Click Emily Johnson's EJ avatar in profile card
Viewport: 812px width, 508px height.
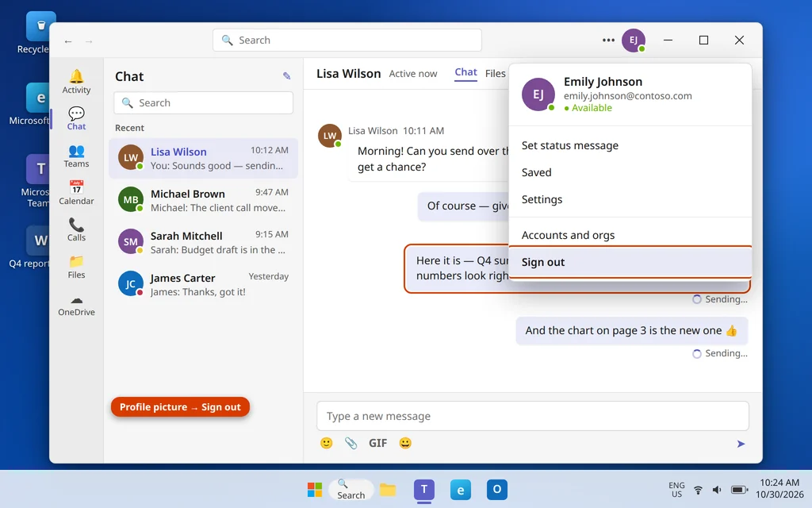pos(538,94)
